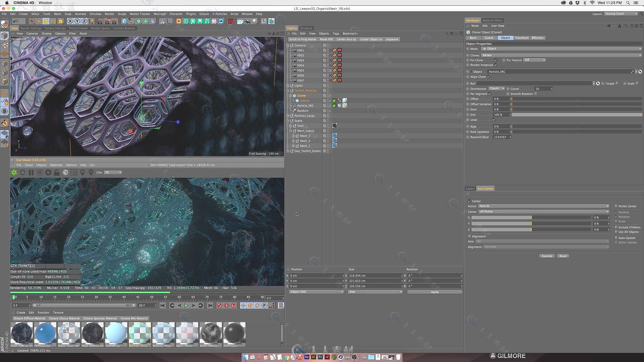The height and width of the screenshot is (362, 644).
Task: Open the Structure tab
Action: pyautogui.click(x=306, y=28)
